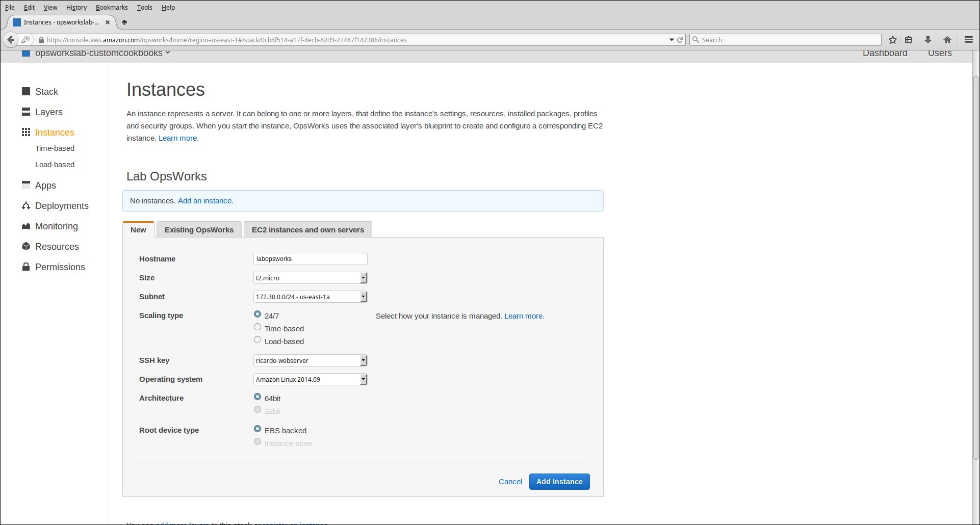The image size is (980, 525).
Task: Open the Operating system dropdown
Action: [310, 379]
